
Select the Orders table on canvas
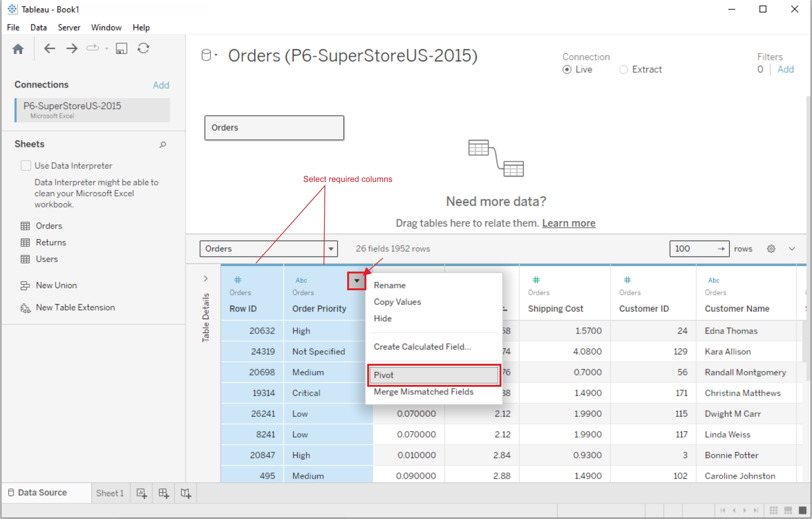(274, 128)
